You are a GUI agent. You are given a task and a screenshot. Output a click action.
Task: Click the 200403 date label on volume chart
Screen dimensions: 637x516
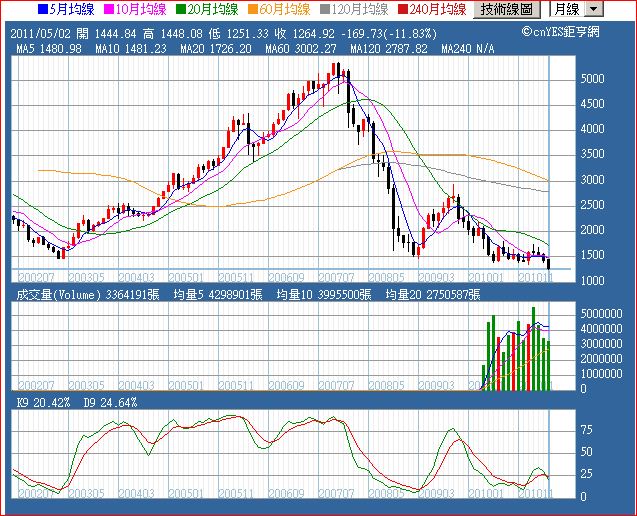[x=136, y=385]
